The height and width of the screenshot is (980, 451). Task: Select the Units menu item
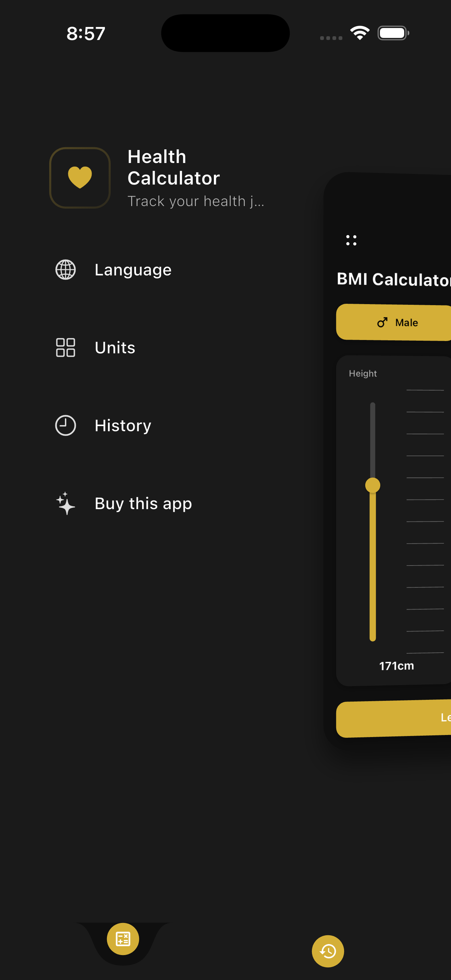(115, 347)
